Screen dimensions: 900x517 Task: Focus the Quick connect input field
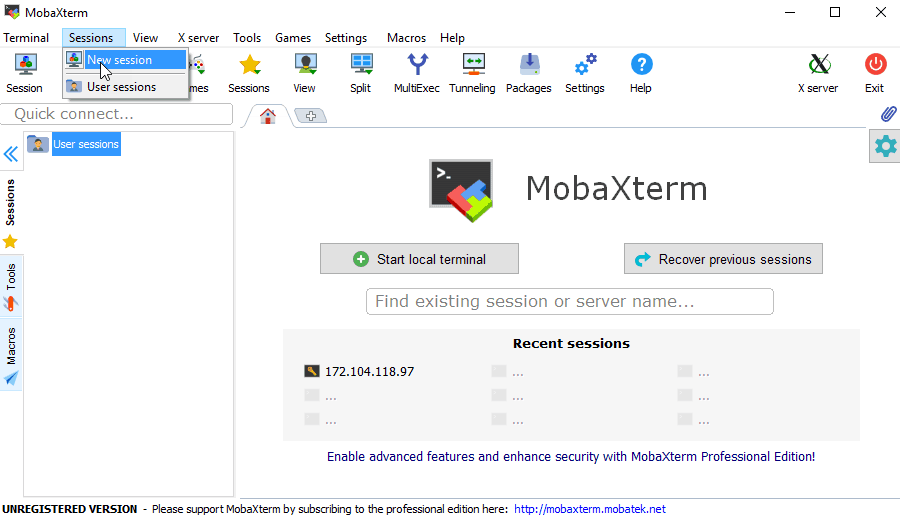click(117, 114)
